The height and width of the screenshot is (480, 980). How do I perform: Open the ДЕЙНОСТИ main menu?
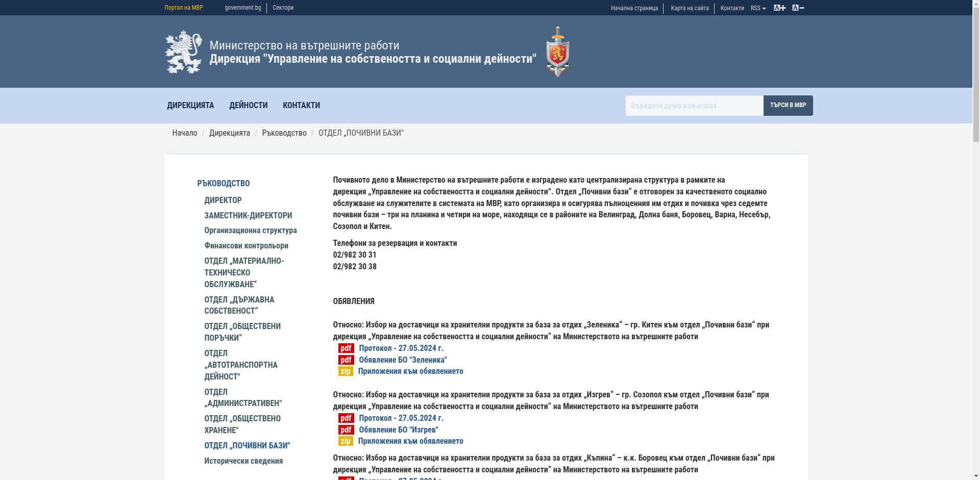coord(248,106)
